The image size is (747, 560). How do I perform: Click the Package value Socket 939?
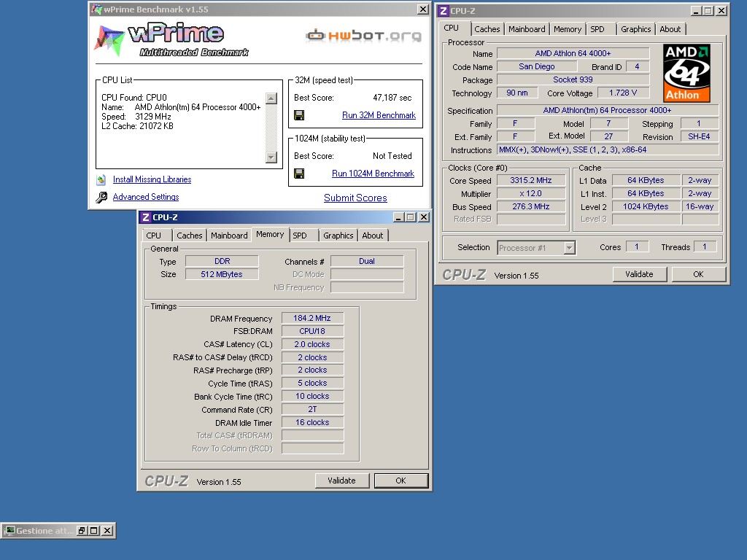click(x=573, y=79)
